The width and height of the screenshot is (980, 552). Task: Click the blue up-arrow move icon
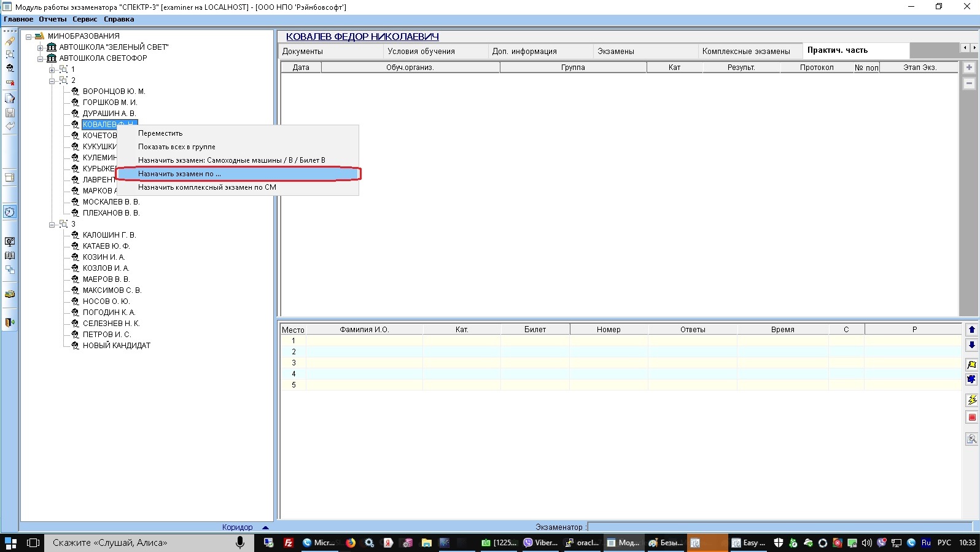click(972, 330)
